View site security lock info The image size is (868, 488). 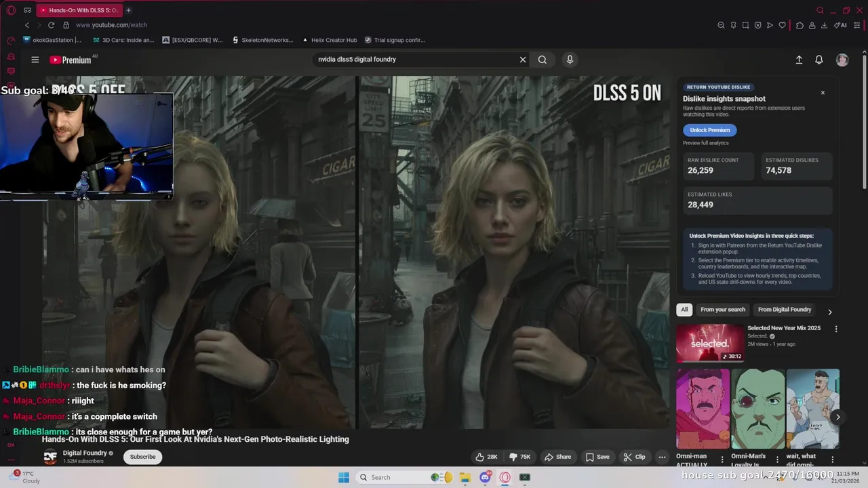point(66,25)
